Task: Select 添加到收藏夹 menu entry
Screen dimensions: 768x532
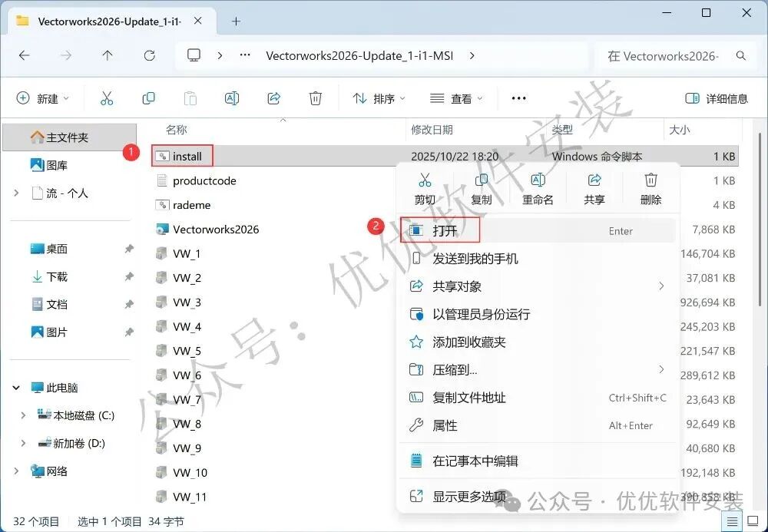Action: tap(538, 342)
